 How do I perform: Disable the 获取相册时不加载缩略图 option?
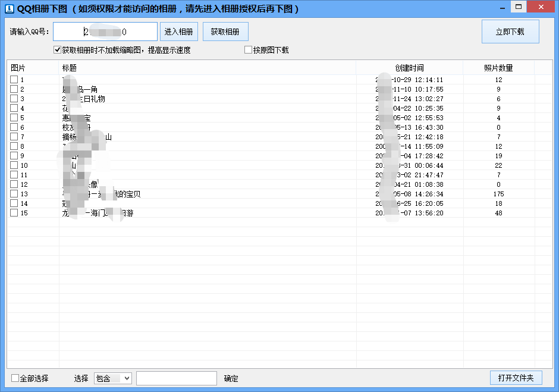[x=57, y=49]
